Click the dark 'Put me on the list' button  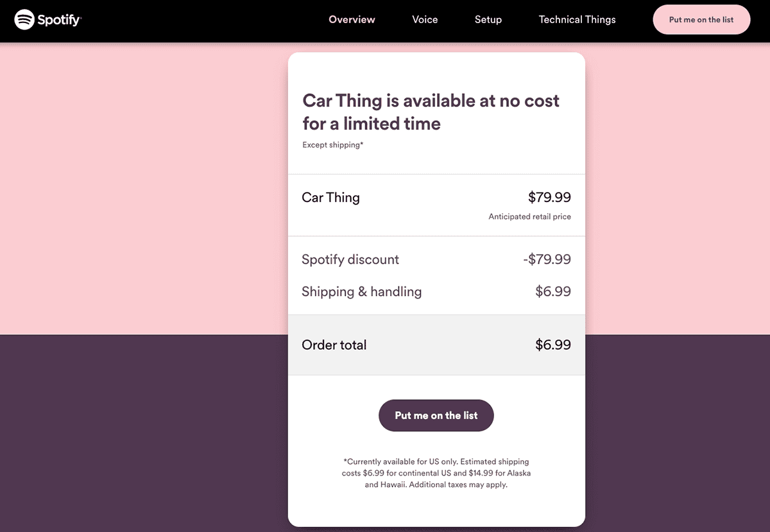click(x=436, y=415)
